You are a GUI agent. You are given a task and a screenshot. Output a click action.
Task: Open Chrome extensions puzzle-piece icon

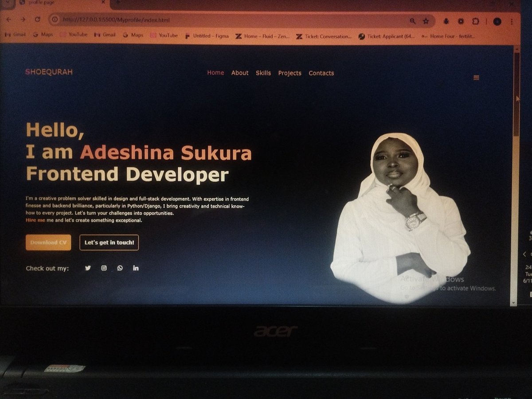click(475, 20)
